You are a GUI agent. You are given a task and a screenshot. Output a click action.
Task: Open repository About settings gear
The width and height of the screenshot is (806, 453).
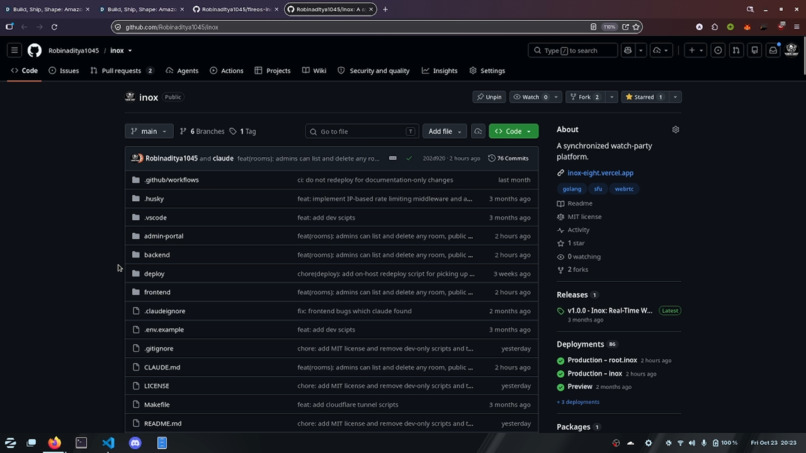675,130
